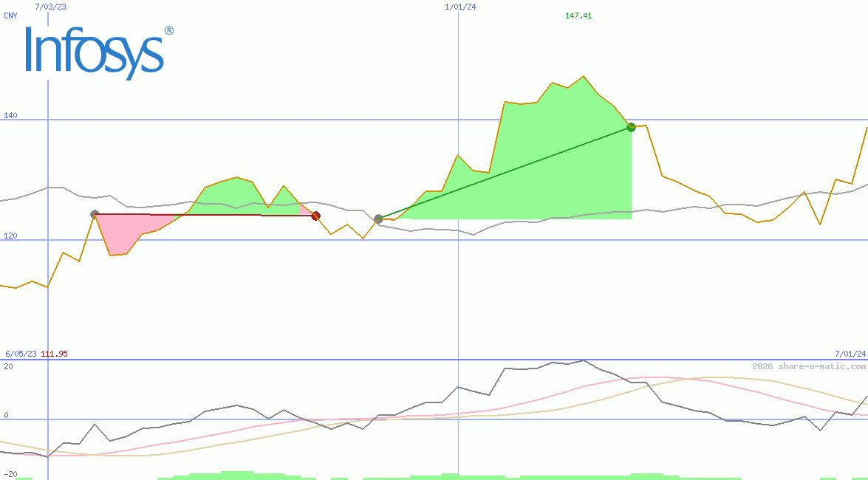Click the indicator -20 axis label
Viewport: 868px width, 480px height.
tap(10, 475)
